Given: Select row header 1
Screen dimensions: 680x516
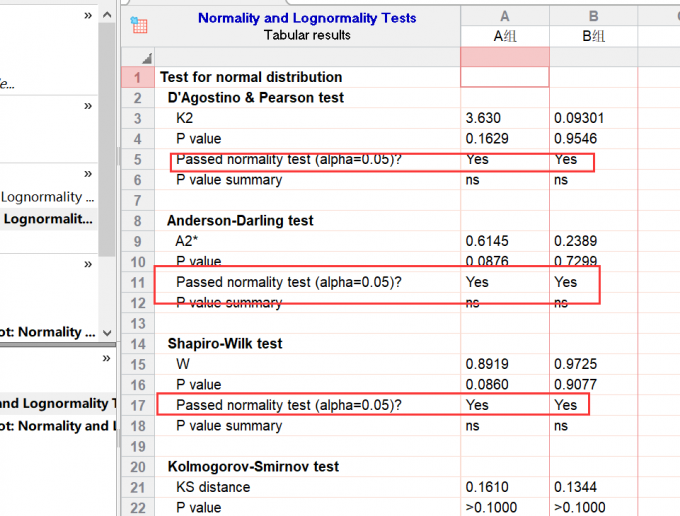Looking at the screenshot, I should pyautogui.click(x=137, y=77).
